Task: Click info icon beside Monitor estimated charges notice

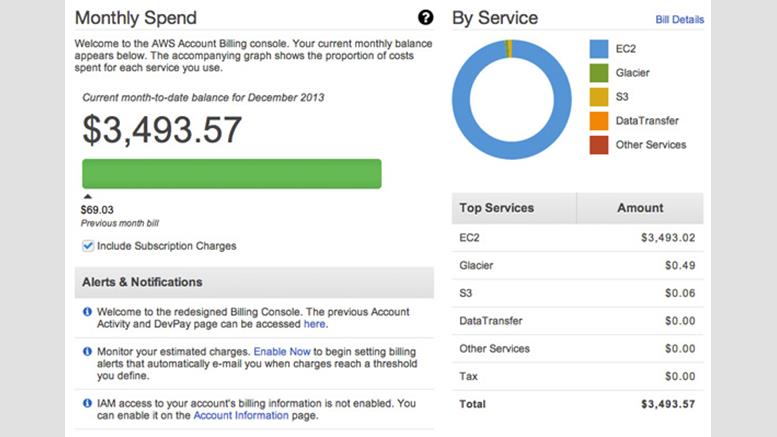Action: [x=87, y=351]
